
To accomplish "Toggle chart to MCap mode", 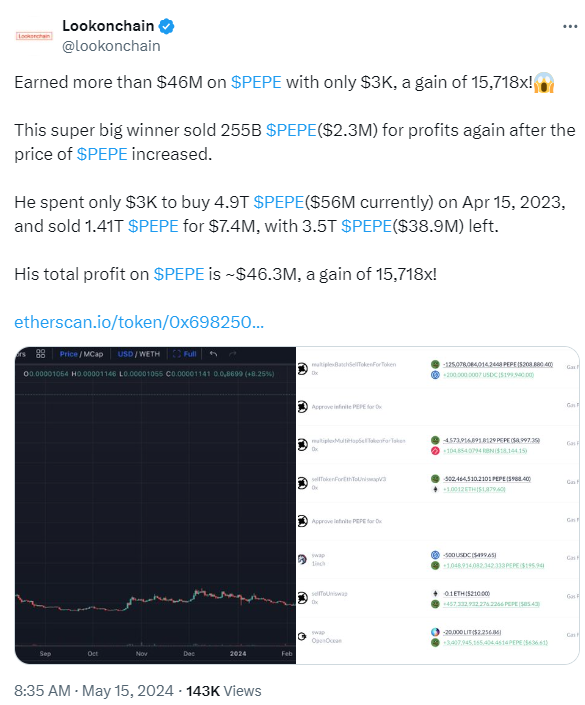I will pos(93,354).
